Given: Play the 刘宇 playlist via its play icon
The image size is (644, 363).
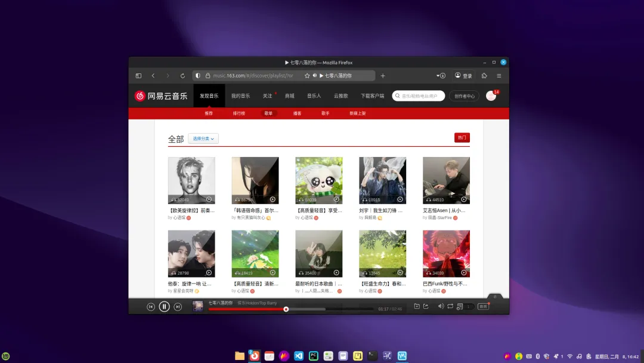Looking at the screenshot, I should pos(400,199).
